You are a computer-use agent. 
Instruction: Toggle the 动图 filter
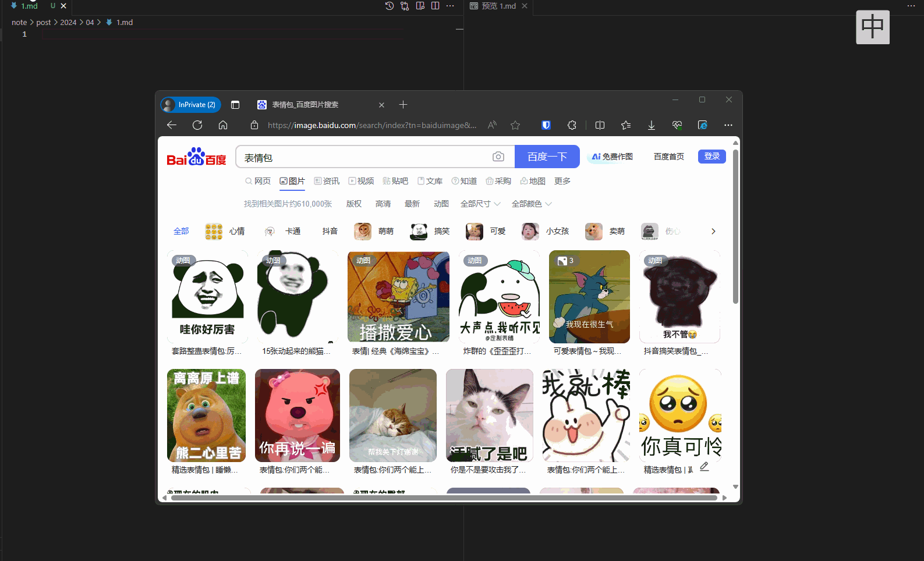[x=441, y=204]
